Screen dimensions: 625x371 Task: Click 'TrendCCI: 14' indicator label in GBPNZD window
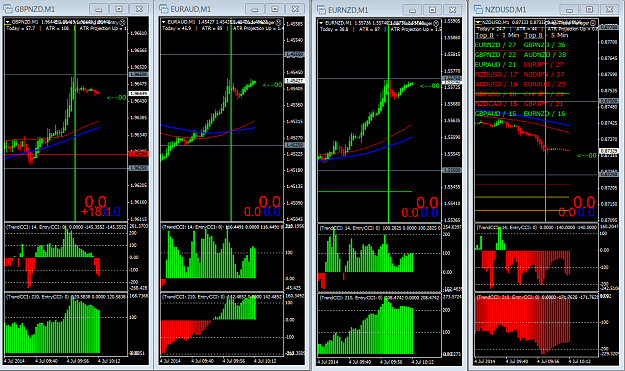pyautogui.click(x=20, y=227)
